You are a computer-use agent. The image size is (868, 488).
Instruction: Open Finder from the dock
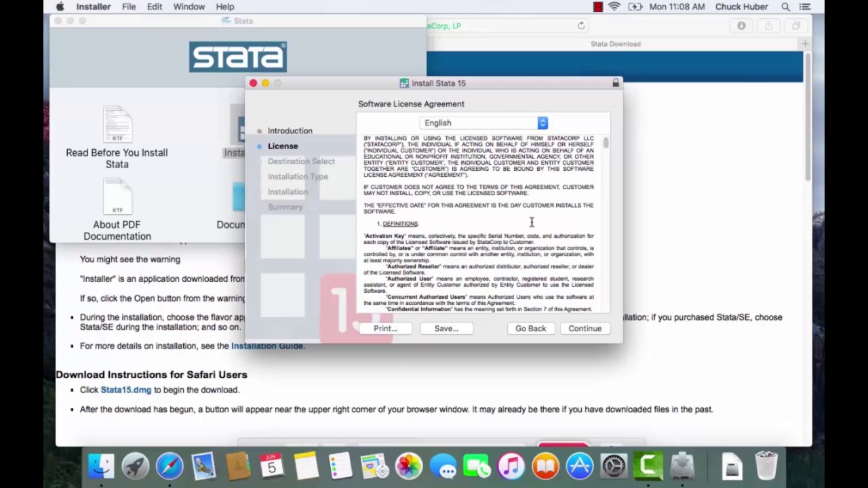(x=101, y=466)
